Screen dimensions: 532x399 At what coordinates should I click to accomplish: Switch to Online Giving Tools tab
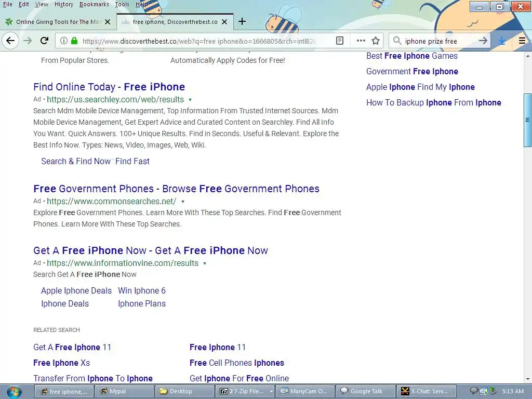click(58, 22)
